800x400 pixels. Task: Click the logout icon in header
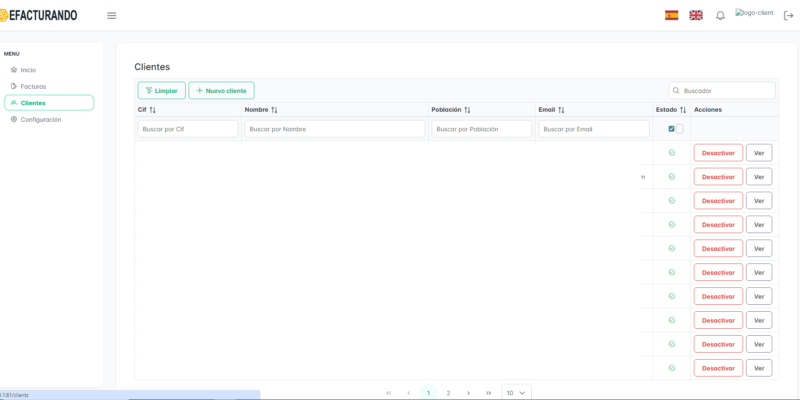point(788,15)
